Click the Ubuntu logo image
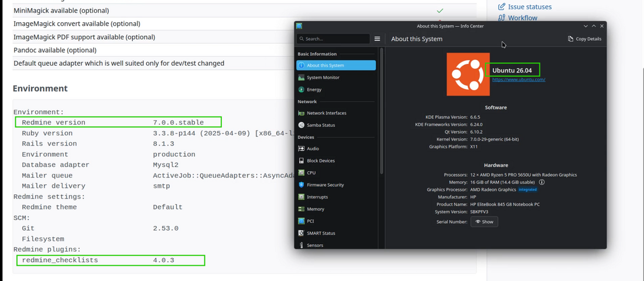The image size is (644, 281). 468,74
